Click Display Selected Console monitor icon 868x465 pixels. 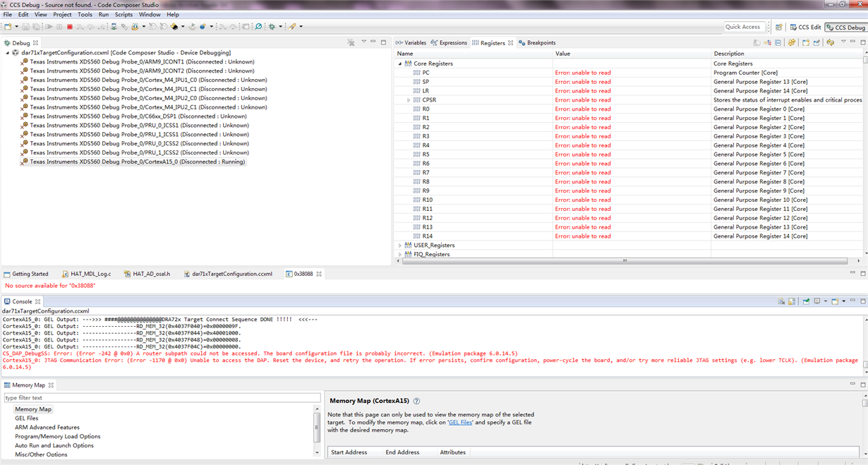[x=817, y=301]
